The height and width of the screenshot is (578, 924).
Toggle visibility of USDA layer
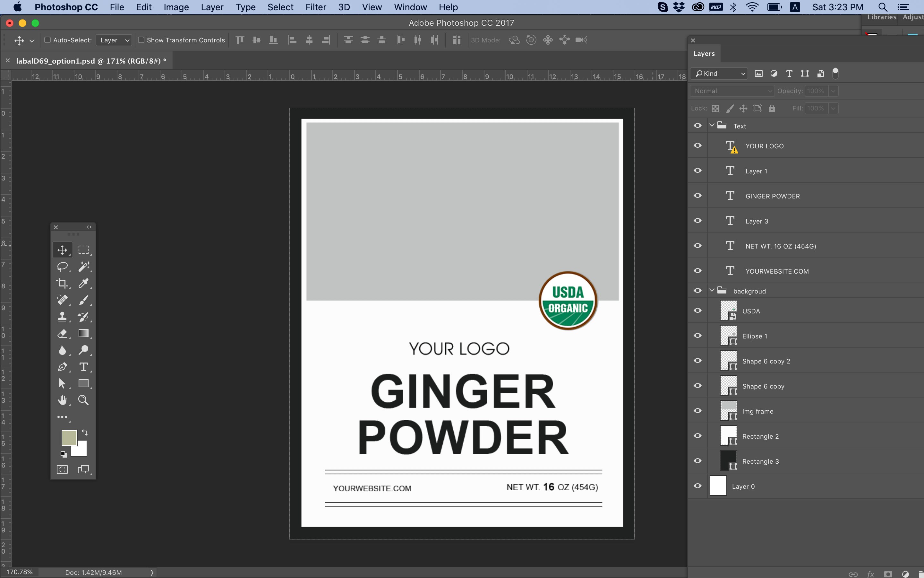tap(697, 311)
